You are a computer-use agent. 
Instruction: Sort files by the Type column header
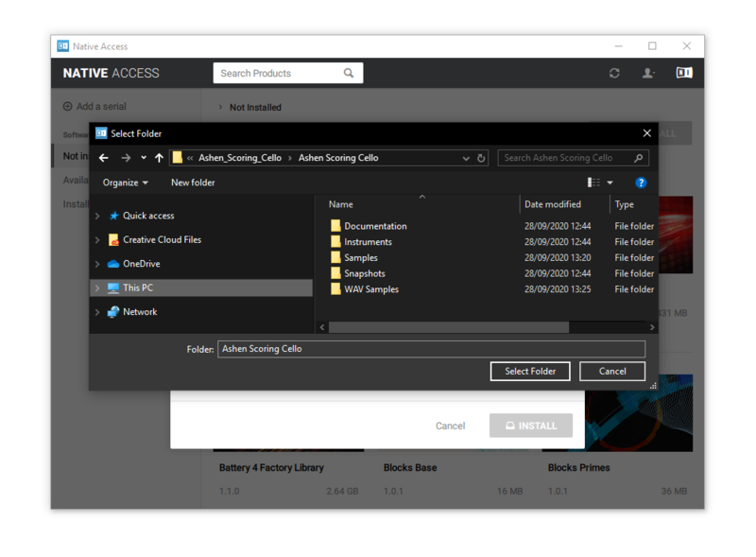pyautogui.click(x=624, y=204)
